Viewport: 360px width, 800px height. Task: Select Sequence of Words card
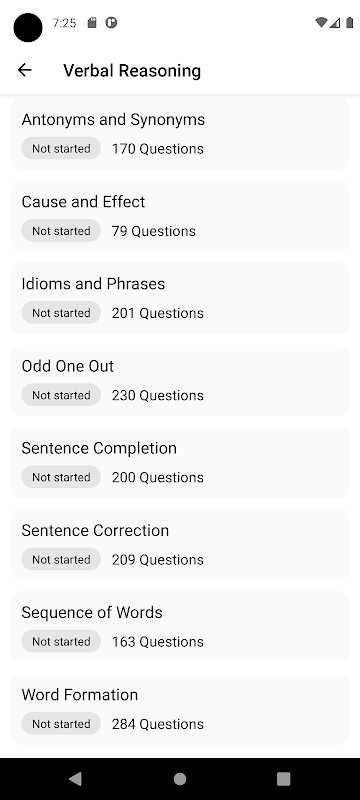(x=180, y=627)
